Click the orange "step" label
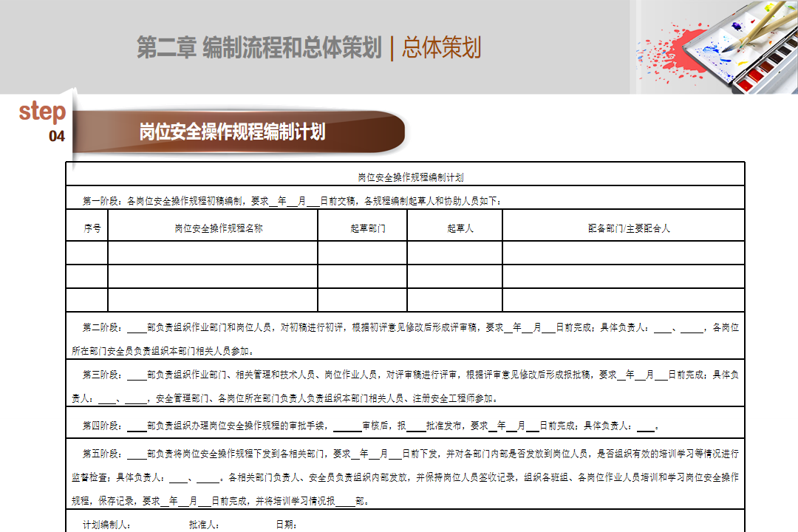Screen dimensions: 798x532 (42, 112)
